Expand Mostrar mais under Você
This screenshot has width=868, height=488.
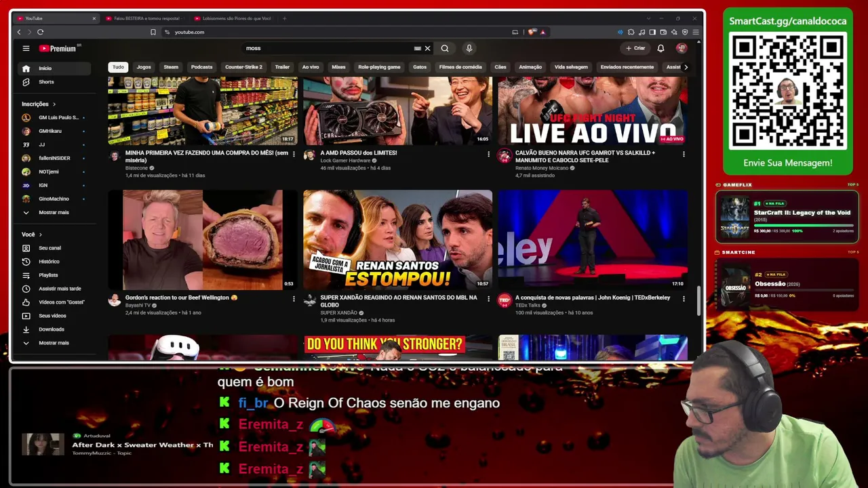54,343
